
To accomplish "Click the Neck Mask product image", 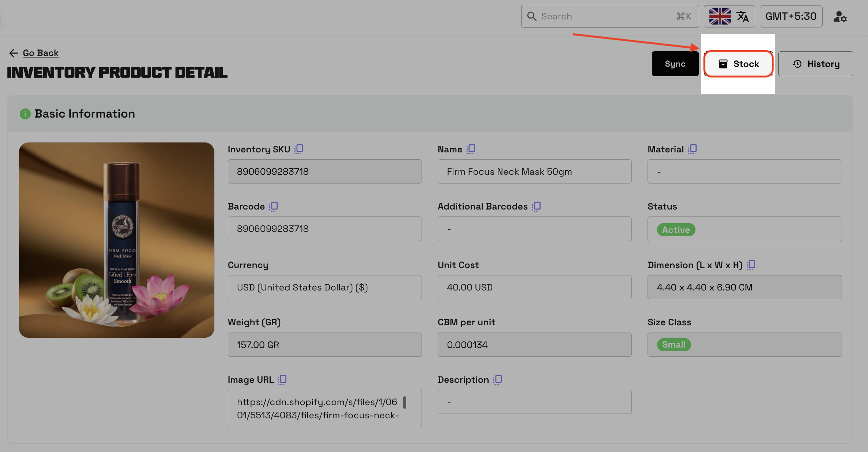I will tap(116, 240).
